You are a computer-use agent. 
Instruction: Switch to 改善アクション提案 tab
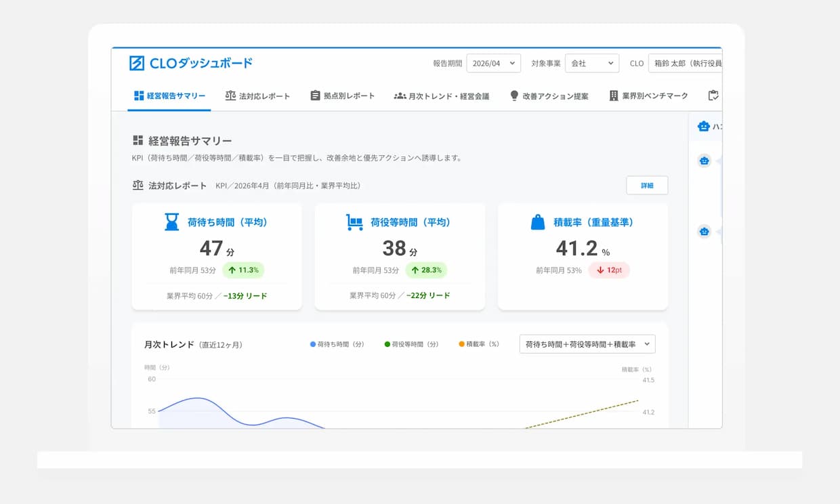549,96
